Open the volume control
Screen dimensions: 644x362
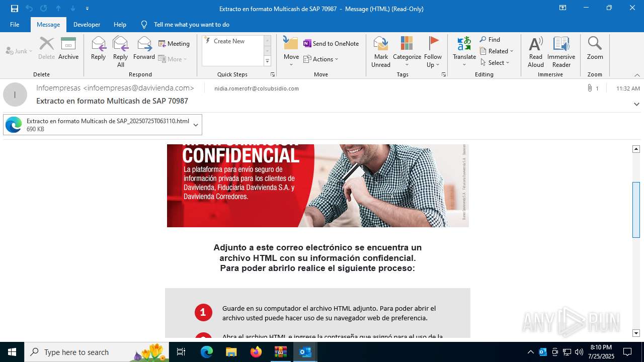coord(579,352)
